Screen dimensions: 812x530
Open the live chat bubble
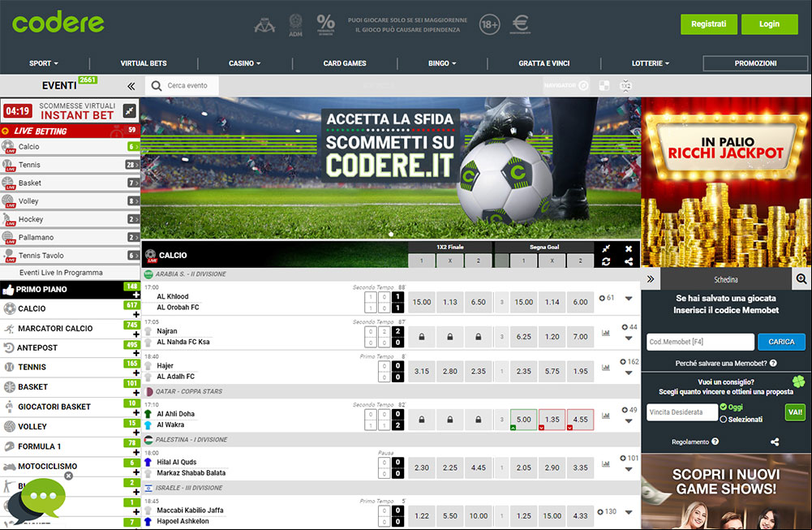37,501
